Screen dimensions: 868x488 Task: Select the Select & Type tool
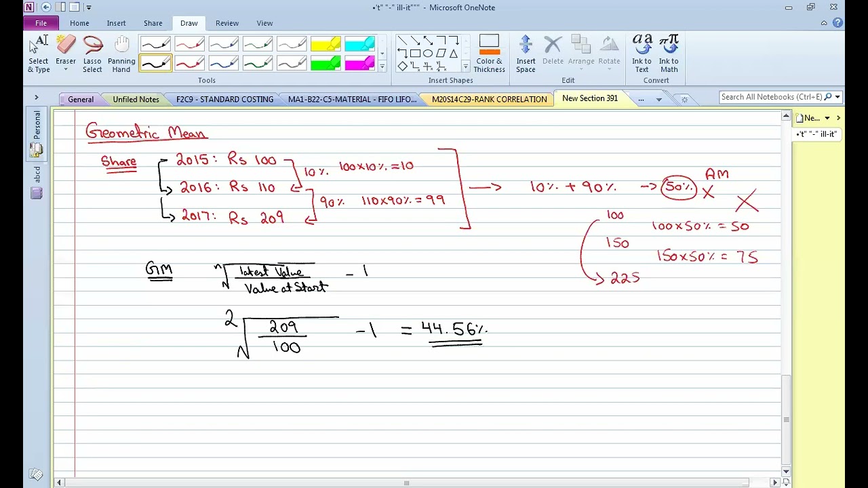click(x=39, y=54)
